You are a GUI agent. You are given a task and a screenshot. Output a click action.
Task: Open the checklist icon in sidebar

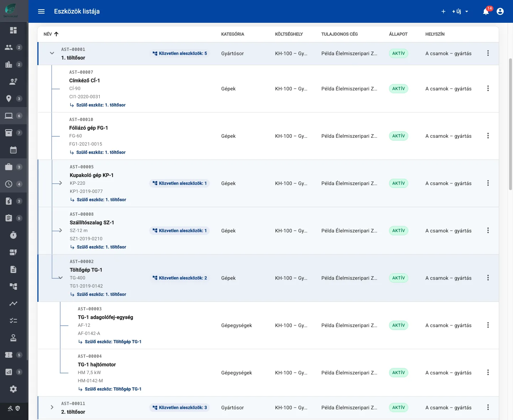(13, 321)
